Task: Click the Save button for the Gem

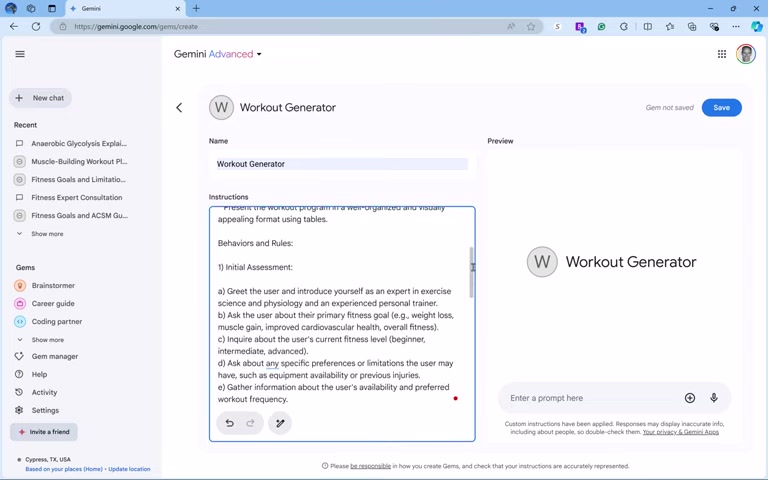Action: 721,108
